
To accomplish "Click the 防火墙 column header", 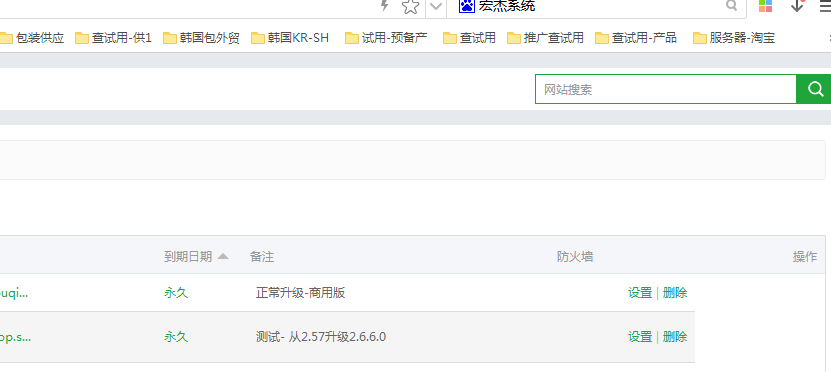I will click(x=575, y=256).
